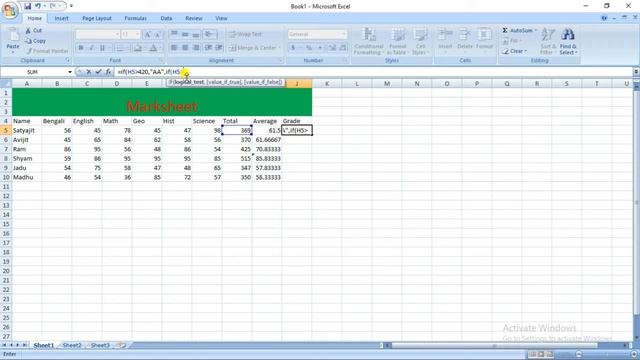This screenshot has height=360, width=640.
Task: Cut the selected cell content
Action: (x=33, y=31)
